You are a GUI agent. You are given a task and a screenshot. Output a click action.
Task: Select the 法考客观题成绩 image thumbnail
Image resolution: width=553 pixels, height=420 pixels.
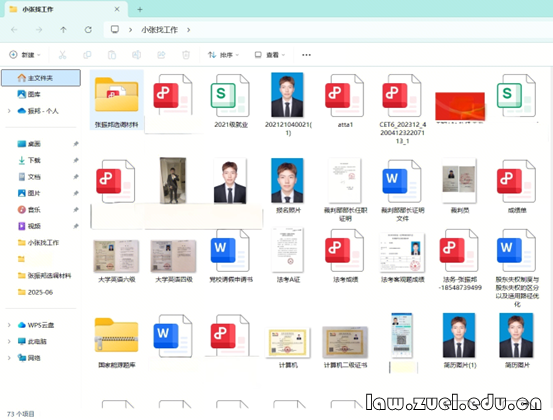pos(402,257)
